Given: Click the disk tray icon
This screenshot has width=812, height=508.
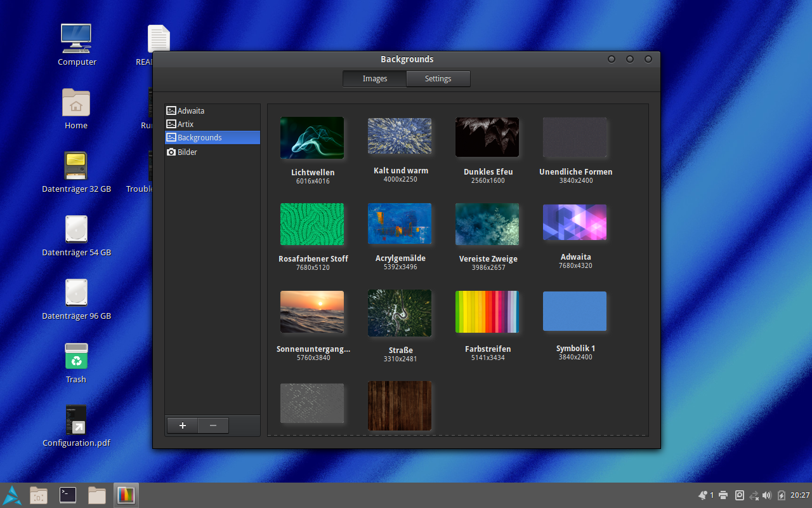Looking at the screenshot, I should [x=740, y=495].
